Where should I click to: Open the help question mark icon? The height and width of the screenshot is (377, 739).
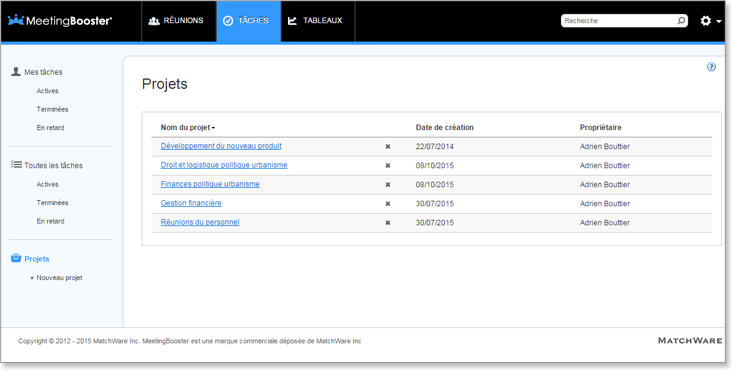pyautogui.click(x=711, y=67)
